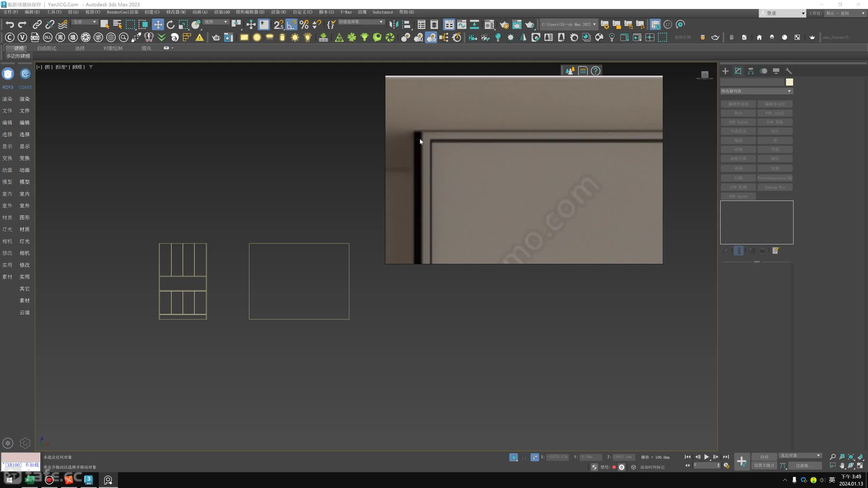This screenshot has width=868, height=488.
Task: Open the 修改器(M) menu
Action: click(176, 12)
